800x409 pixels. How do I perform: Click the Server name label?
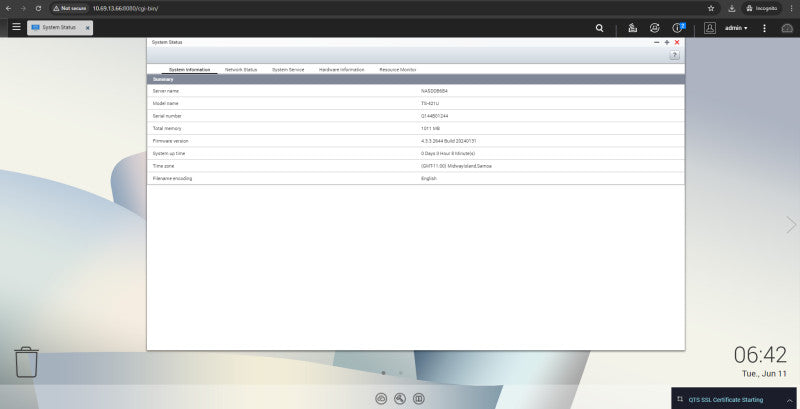[166, 91]
